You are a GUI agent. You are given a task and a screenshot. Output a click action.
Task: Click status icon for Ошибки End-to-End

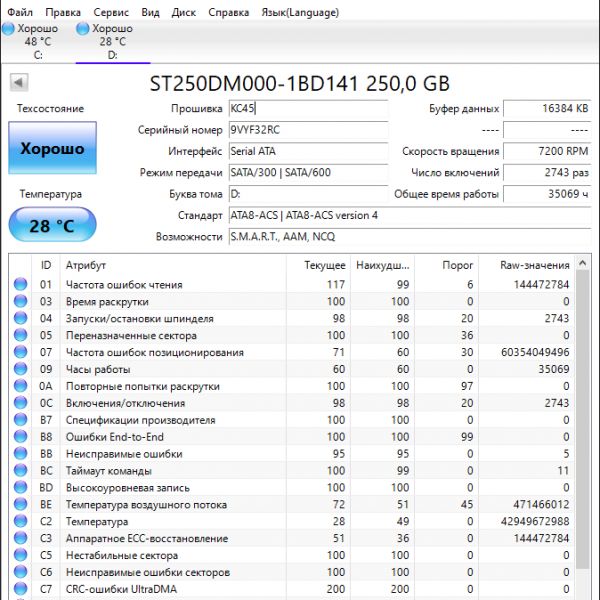(20, 437)
